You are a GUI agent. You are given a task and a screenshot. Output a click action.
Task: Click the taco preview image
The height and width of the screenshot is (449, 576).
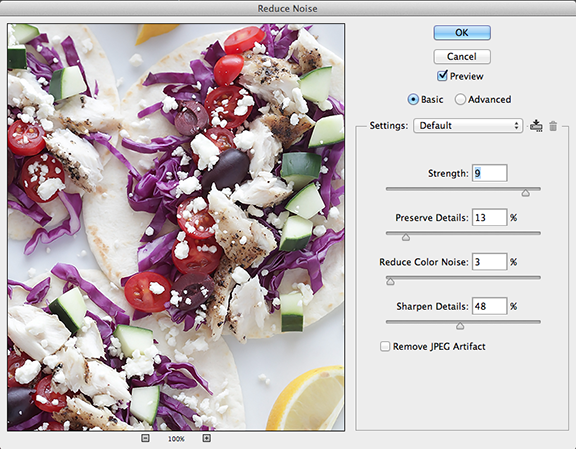[176, 227]
